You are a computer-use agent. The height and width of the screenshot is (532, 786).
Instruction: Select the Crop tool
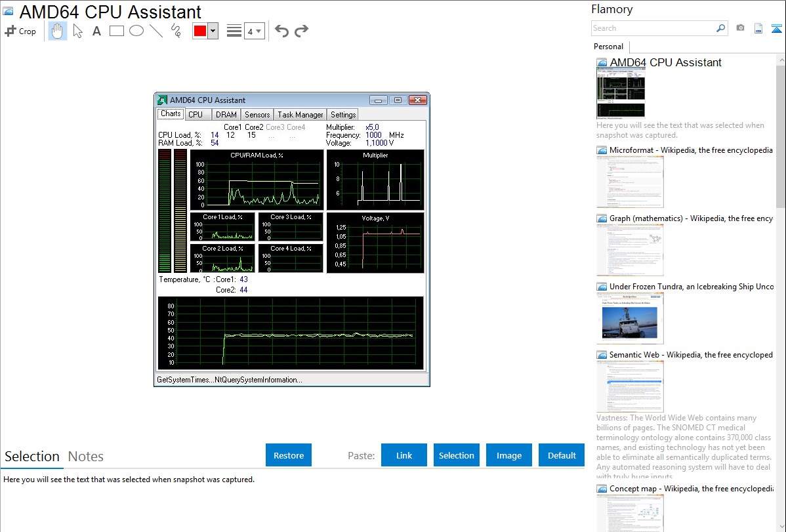20,31
